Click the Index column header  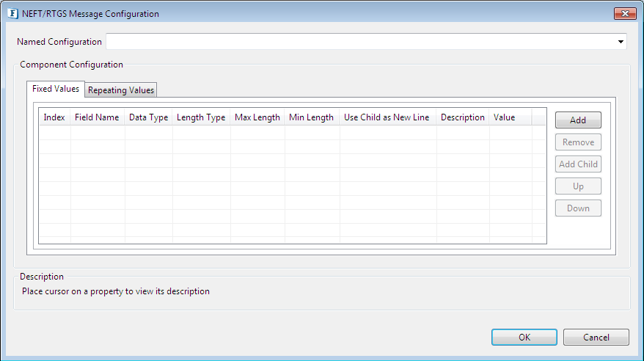point(54,117)
